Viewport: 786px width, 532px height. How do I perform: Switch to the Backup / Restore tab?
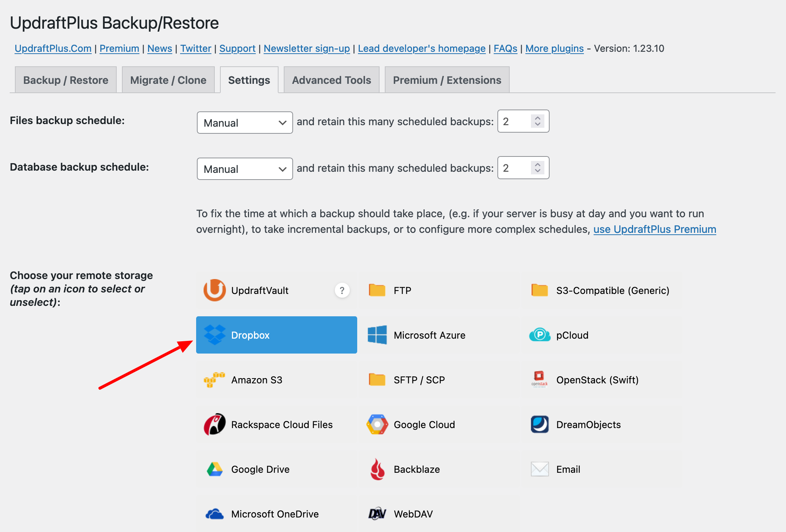click(66, 80)
